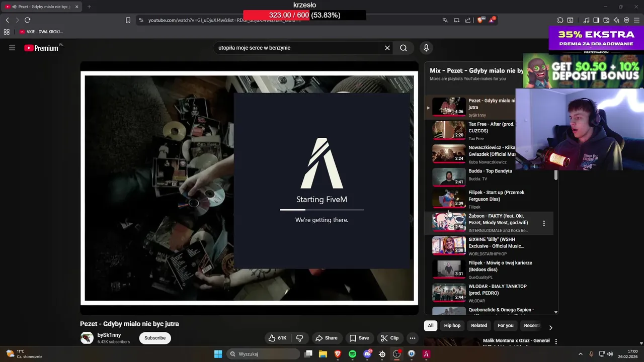Toggle the browser sidebar panel
The width and height of the screenshot is (644, 362).
tap(596, 20)
